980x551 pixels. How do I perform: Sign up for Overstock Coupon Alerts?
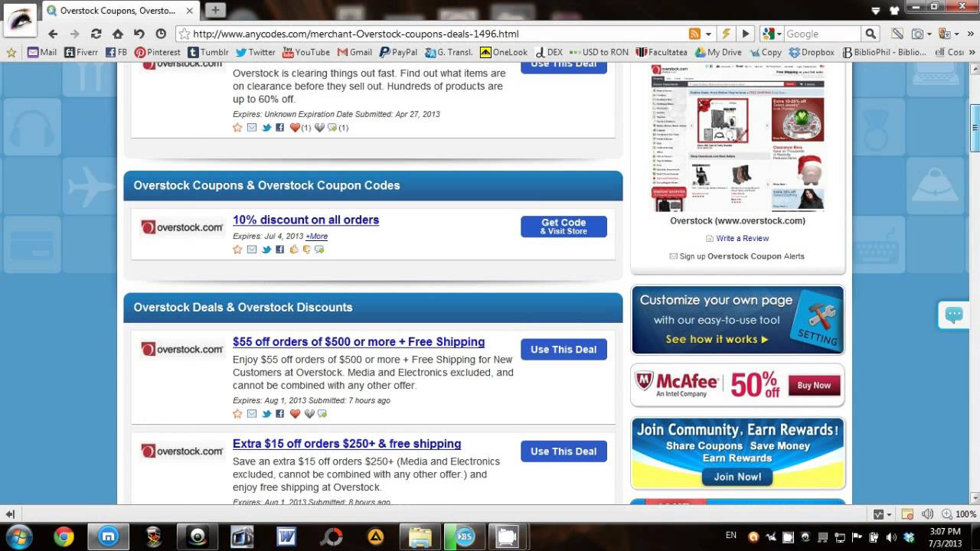click(x=742, y=256)
